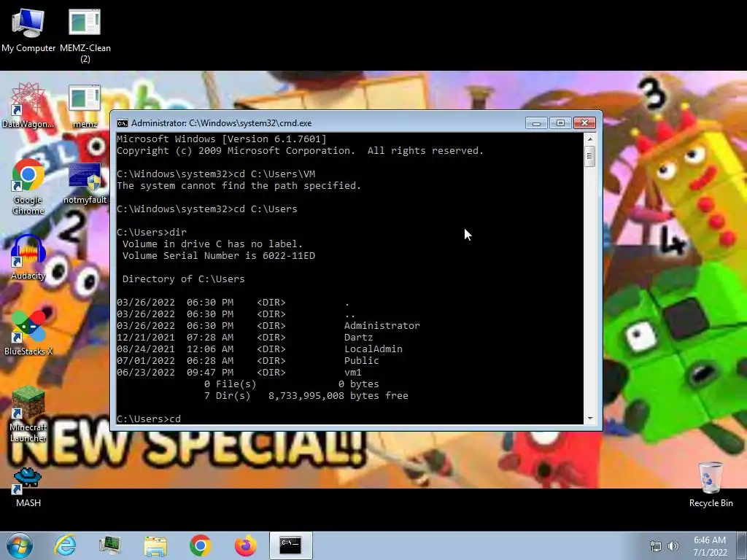Open My Computer desktop icon

tap(28, 29)
